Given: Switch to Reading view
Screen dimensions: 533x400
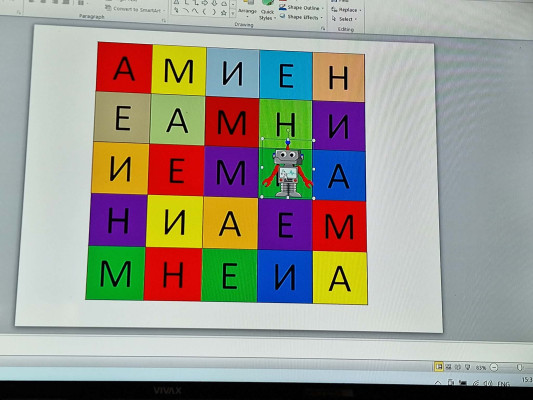Looking at the screenshot, I should point(458,367).
